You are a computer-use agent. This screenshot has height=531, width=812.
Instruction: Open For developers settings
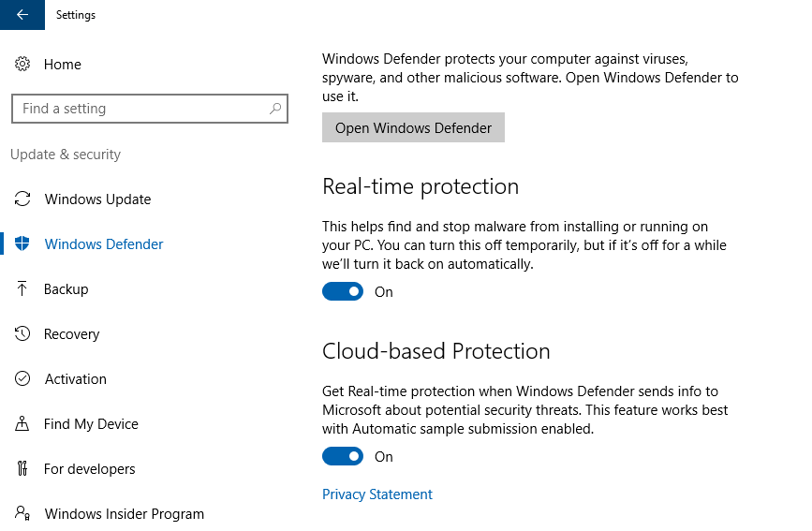90,469
